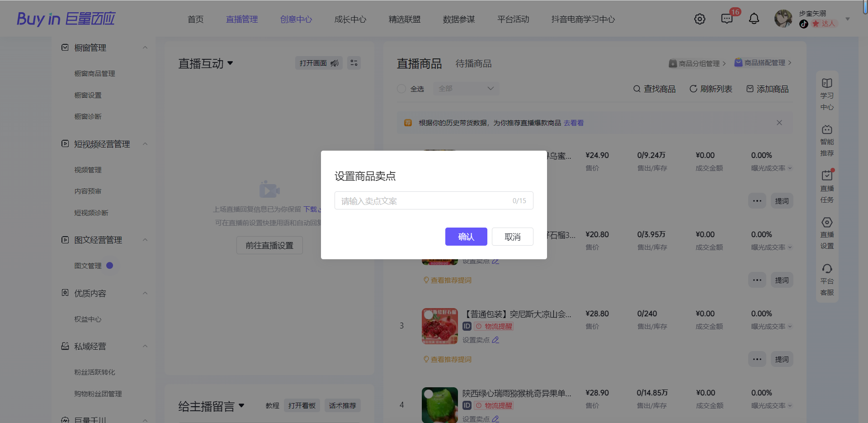
Task: Click the 查找商品 search icon
Action: click(x=637, y=89)
